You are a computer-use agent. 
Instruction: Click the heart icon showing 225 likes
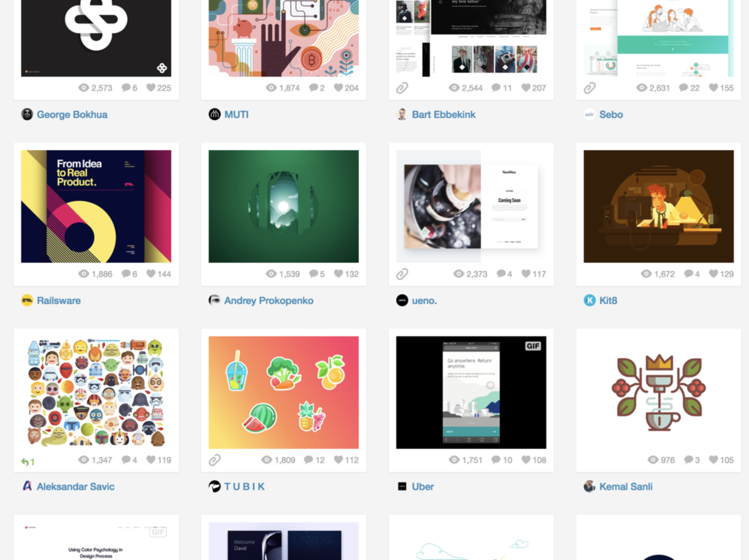tap(151, 88)
